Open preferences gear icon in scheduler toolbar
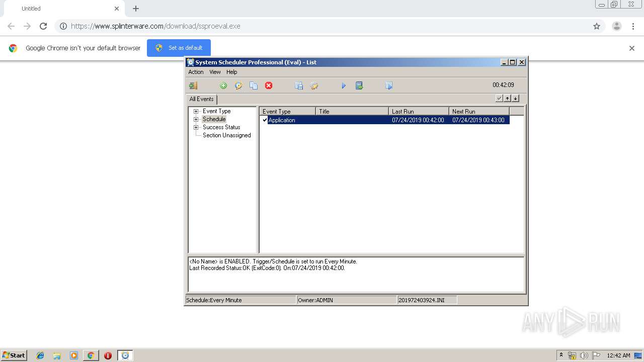This screenshot has width=644, height=362. (x=314, y=86)
